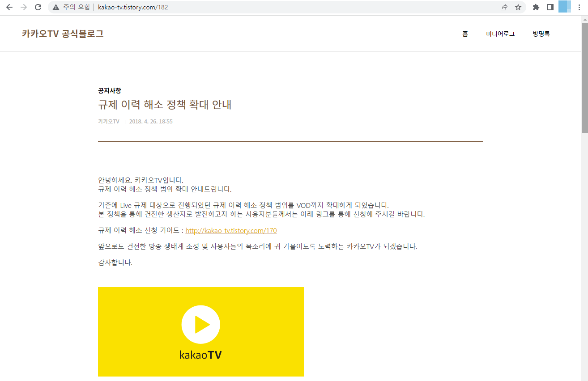Click the kakaoTV play button graphic

pos(200,324)
